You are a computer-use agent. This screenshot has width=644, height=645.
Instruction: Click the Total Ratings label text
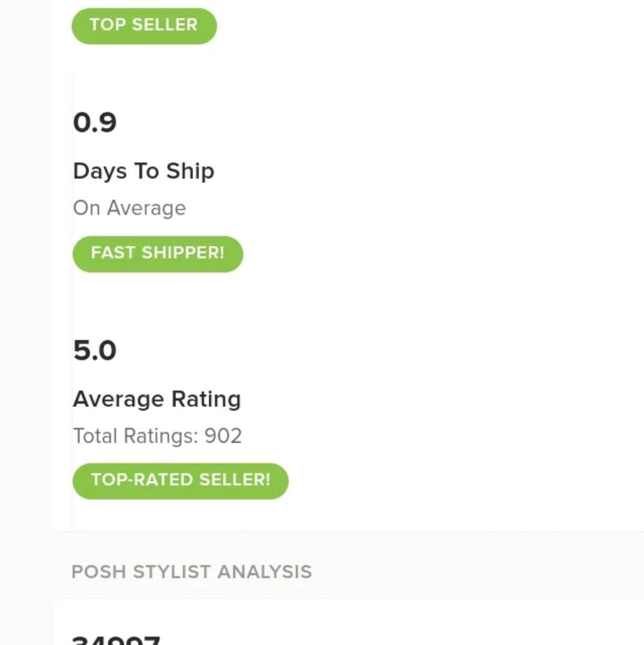(136, 436)
